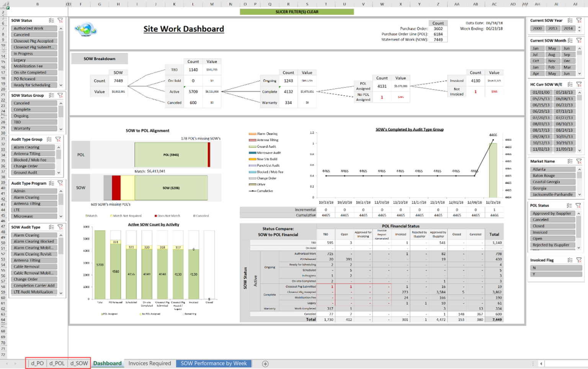
Task: Clear the filter on the Market Name slicer
Action: (x=579, y=161)
